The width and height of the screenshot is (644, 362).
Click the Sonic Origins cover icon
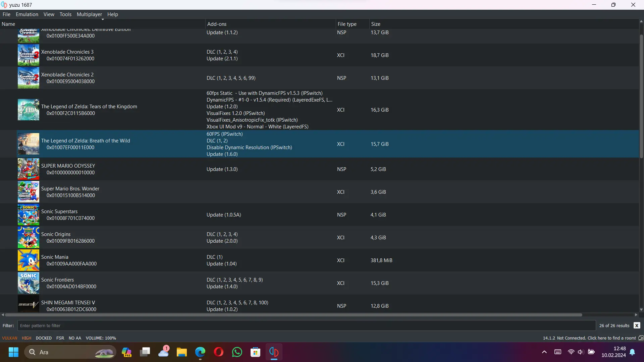29,237
